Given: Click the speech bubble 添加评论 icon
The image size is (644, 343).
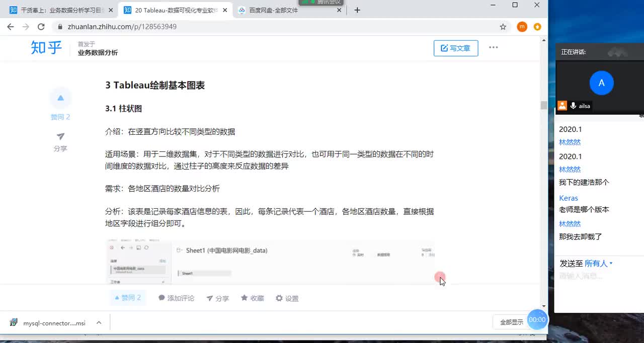Looking at the screenshot, I should tap(162, 298).
